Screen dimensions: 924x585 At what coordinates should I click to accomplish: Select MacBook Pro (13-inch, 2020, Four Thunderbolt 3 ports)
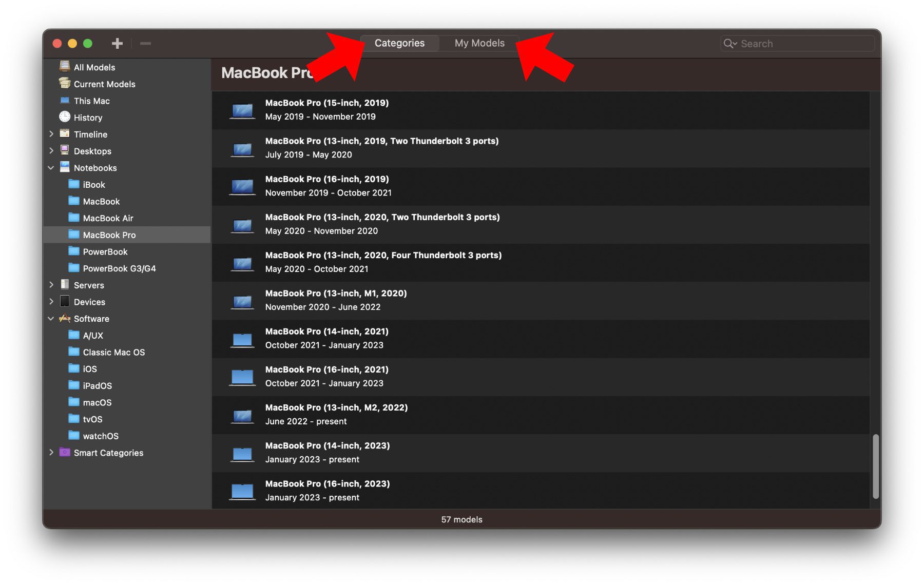tap(541, 262)
